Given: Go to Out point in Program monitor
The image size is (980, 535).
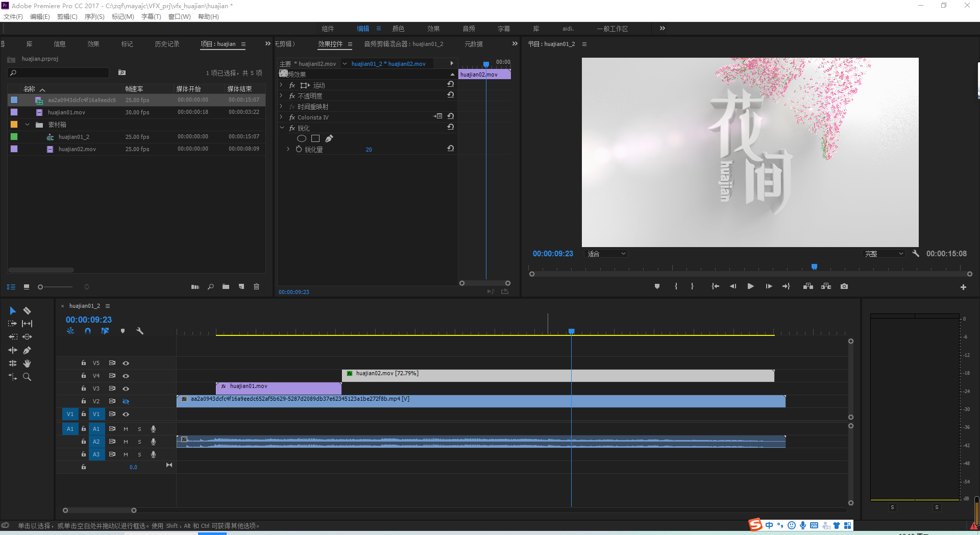Looking at the screenshot, I should pyautogui.click(x=786, y=286).
